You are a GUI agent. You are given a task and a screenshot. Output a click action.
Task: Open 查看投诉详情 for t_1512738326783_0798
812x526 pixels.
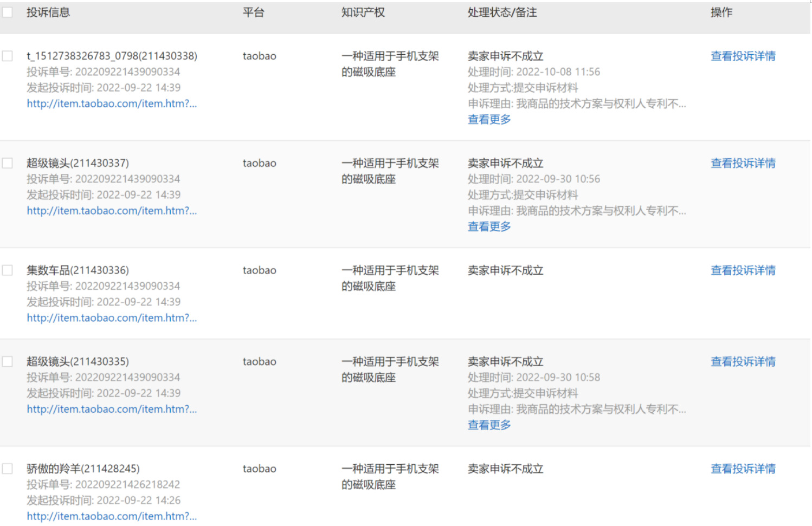pyautogui.click(x=743, y=56)
